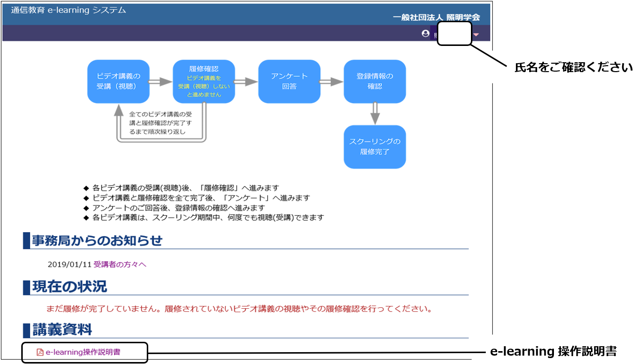Click the ビデオ講義の受講（視聴） step box
Viewport: 633px width, 364px height.
click(x=119, y=81)
